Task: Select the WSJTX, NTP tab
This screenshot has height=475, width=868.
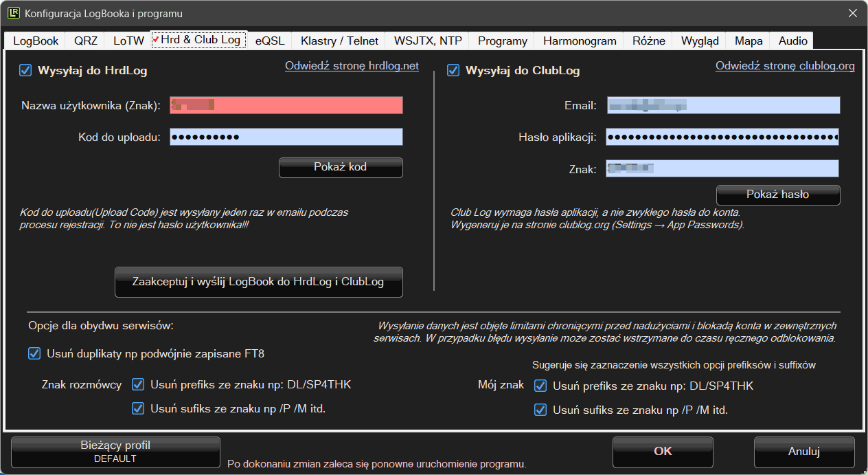Action: click(427, 41)
